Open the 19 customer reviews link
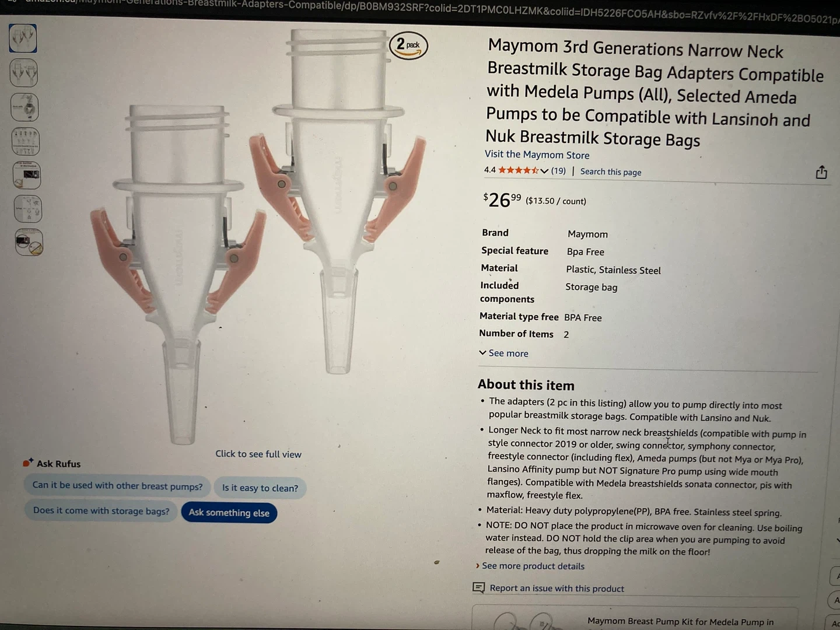The image size is (840, 630). [x=558, y=171]
